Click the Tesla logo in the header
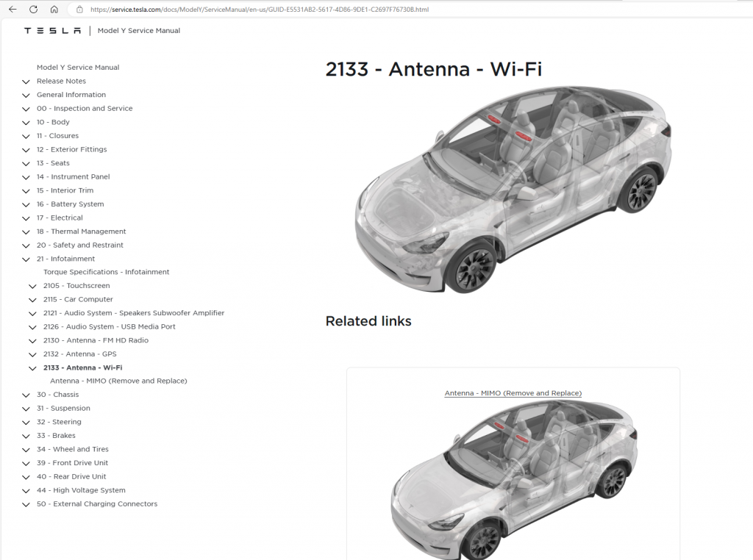The image size is (753, 560). point(52,31)
